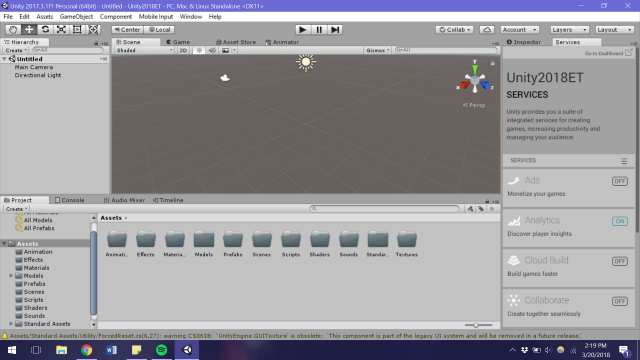Click the Play button

(302, 30)
